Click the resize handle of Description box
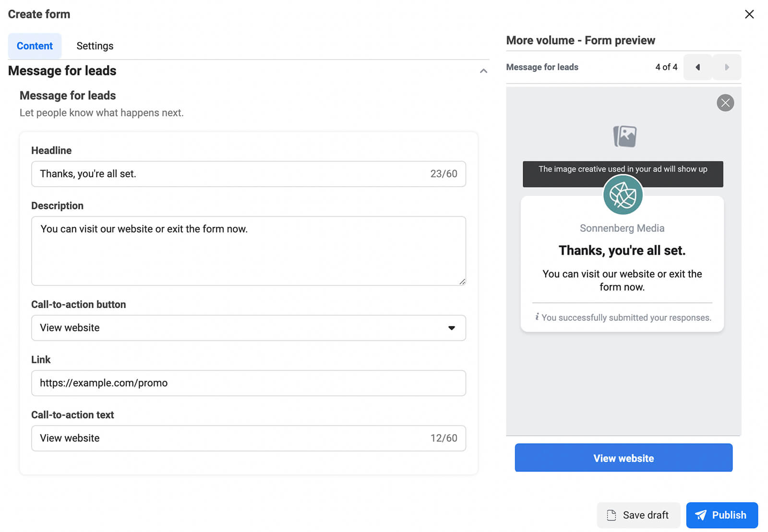This screenshot has width=768, height=532. [462, 282]
